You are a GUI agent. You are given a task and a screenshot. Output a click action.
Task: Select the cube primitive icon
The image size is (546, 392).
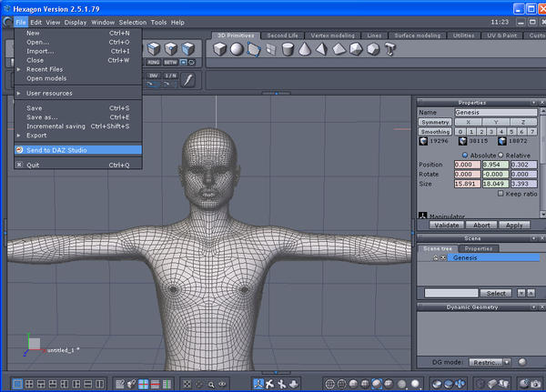coord(220,49)
